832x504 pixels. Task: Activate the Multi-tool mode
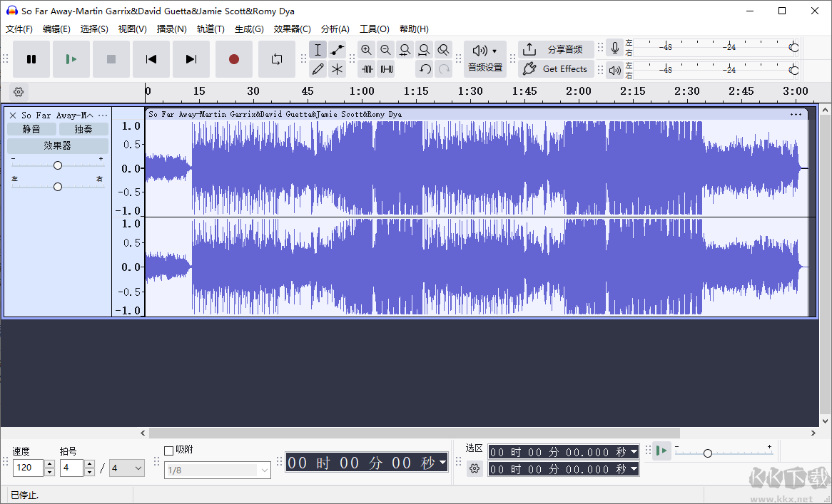coord(337,68)
